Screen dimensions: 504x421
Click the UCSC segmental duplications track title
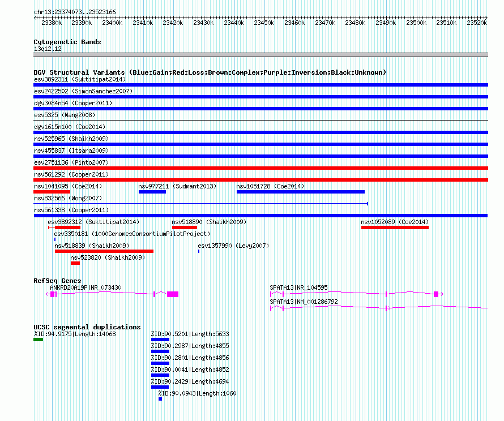[x=87, y=327]
